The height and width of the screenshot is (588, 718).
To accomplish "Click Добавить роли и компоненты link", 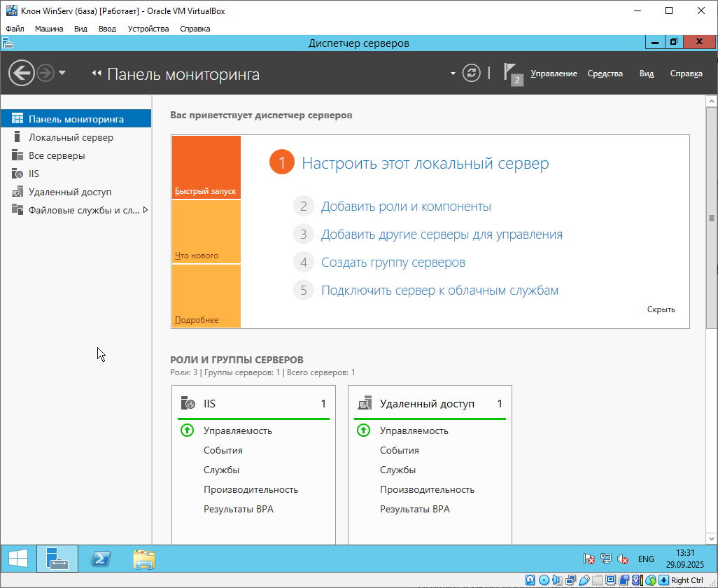I will [x=406, y=206].
